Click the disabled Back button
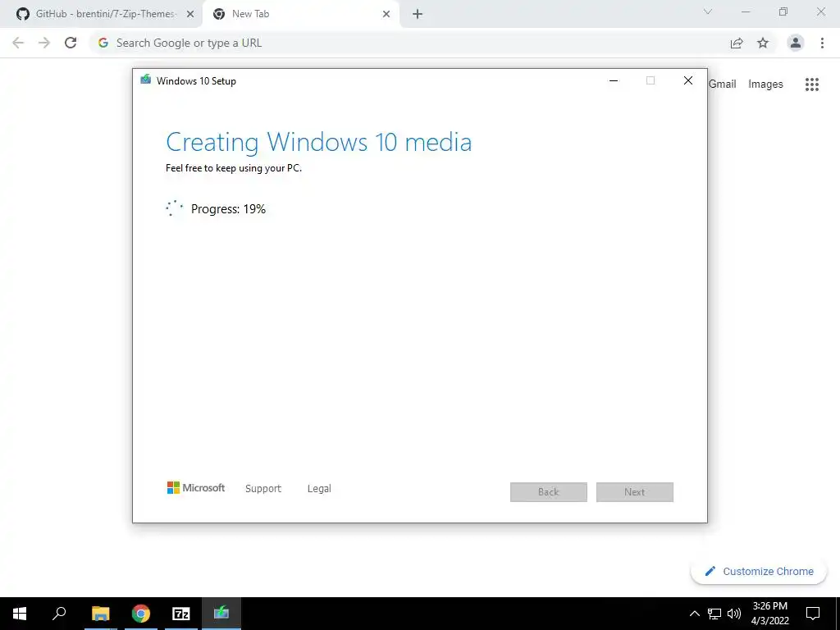This screenshot has height=630, width=840. point(549,492)
